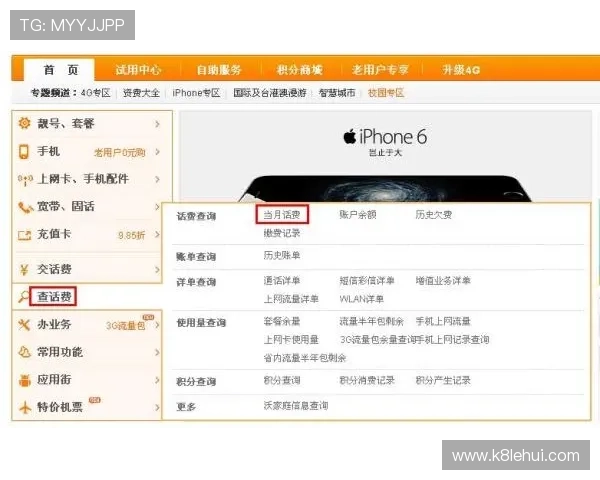Open the 短信彩信详单 link
Image resolution: width=600 pixels, height=480 pixels.
click(367, 281)
